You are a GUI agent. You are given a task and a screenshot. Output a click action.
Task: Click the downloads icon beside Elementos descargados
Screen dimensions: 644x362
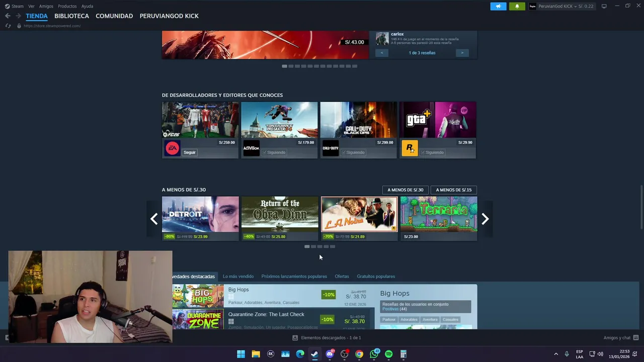[x=295, y=338]
